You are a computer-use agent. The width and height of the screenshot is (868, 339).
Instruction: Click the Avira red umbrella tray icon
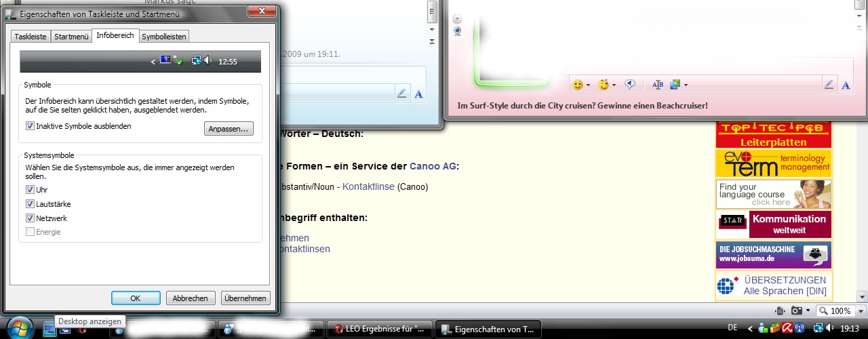point(787,328)
